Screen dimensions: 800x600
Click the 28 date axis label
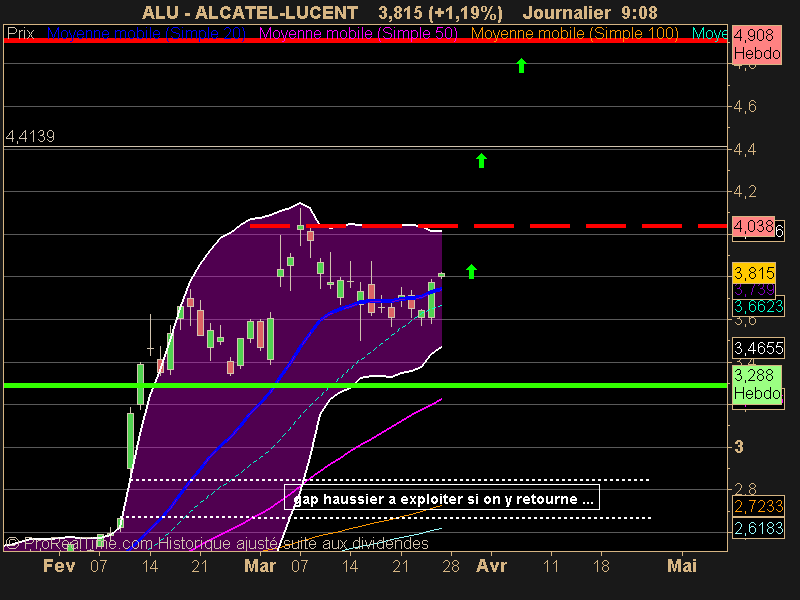[x=451, y=566]
